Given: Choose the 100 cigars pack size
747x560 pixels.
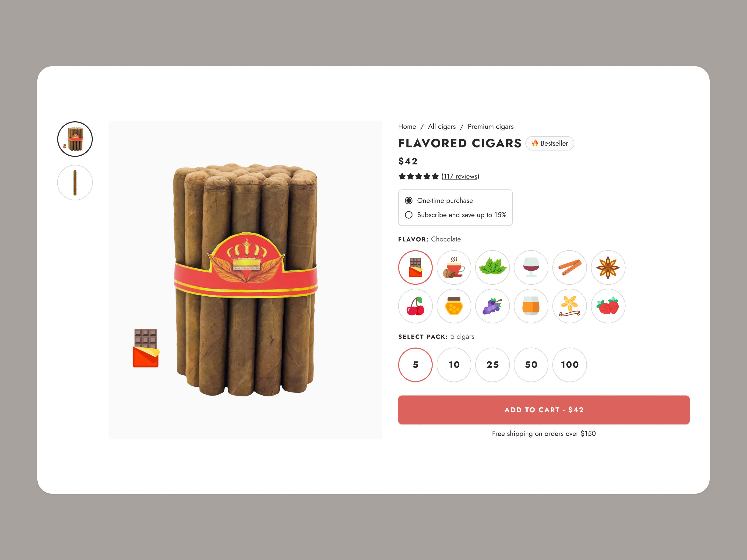Looking at the screenshot, I should [569, 364].
